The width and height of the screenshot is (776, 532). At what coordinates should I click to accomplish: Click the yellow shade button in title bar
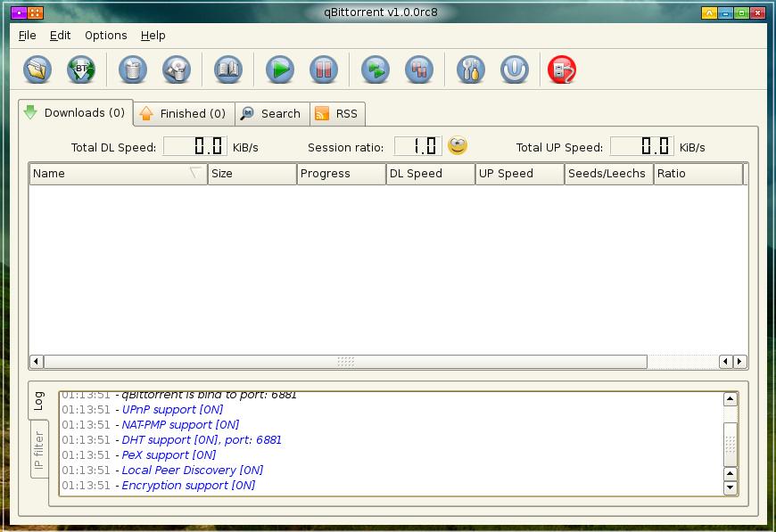tap(709, 12)
